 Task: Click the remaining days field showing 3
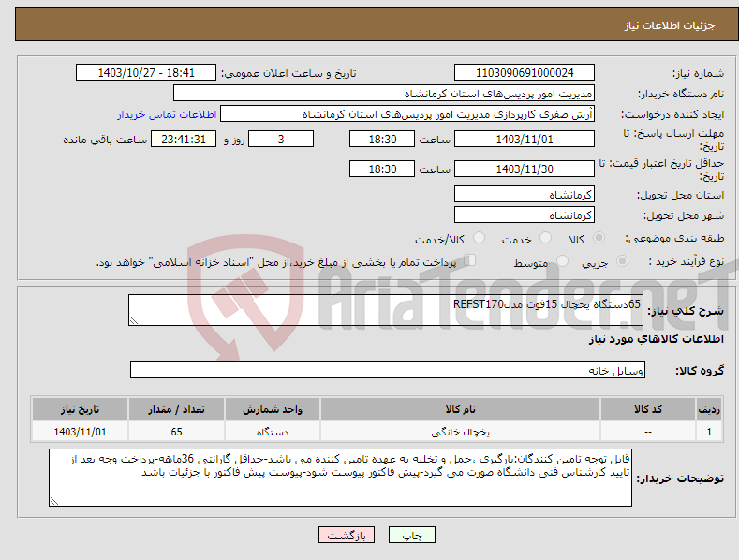pyautogui.click(x=281, y=139)
